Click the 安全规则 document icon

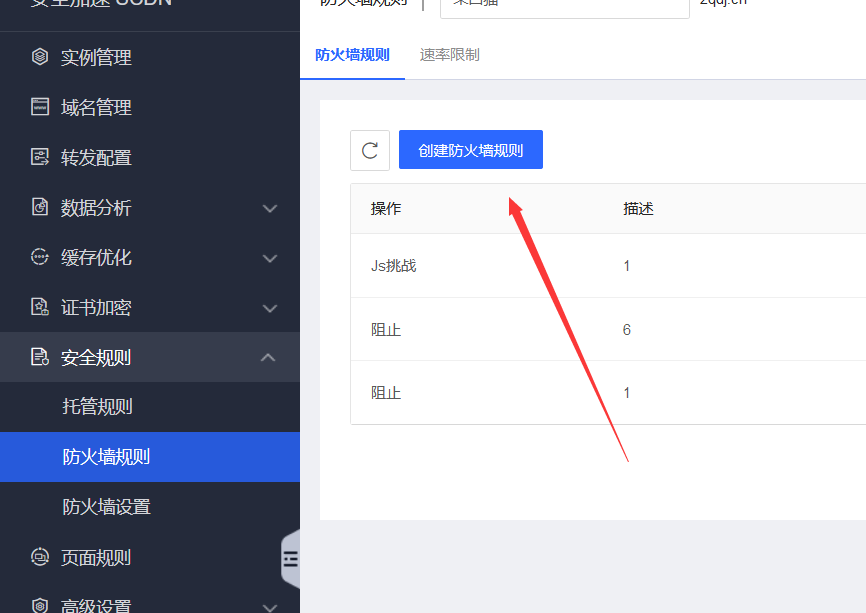[x=40, y=357]
